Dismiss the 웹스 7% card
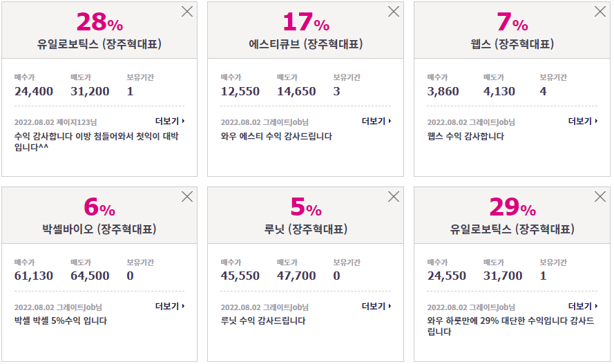Viewport: 614px width, 364px height. 600,12
